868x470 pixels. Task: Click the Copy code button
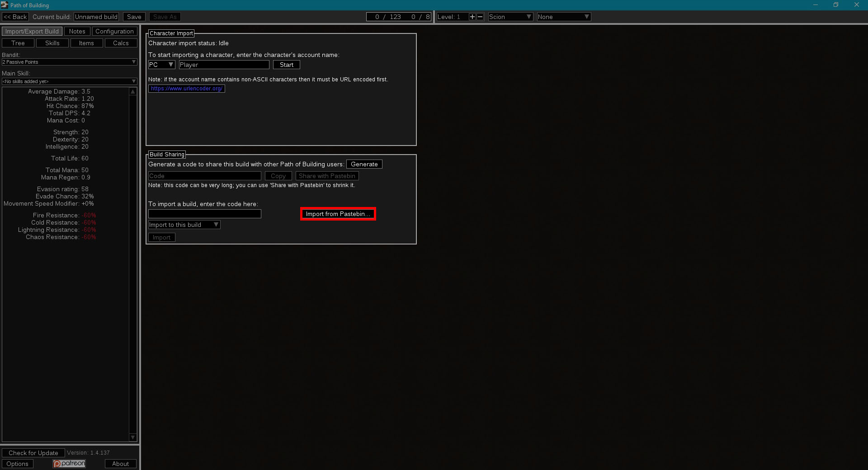pos(278,176)
